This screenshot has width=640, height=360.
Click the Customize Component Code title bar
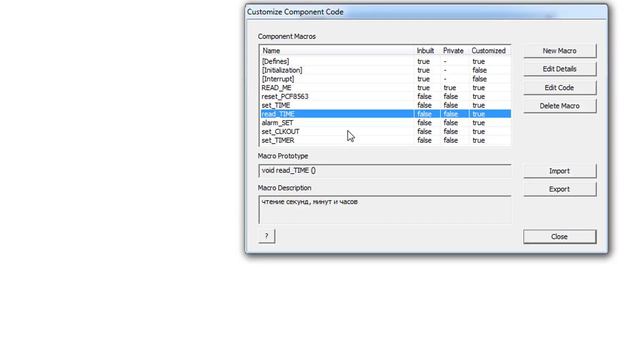point(426,12)
